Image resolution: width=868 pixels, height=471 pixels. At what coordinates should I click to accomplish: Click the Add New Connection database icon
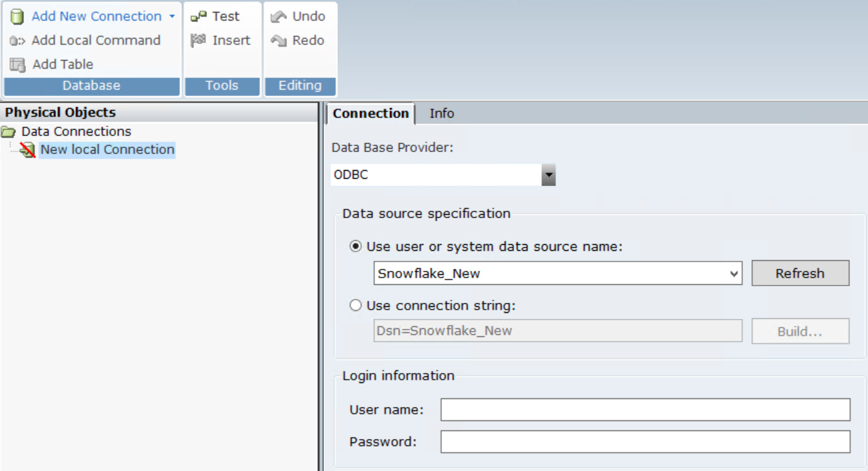(17, 17)
